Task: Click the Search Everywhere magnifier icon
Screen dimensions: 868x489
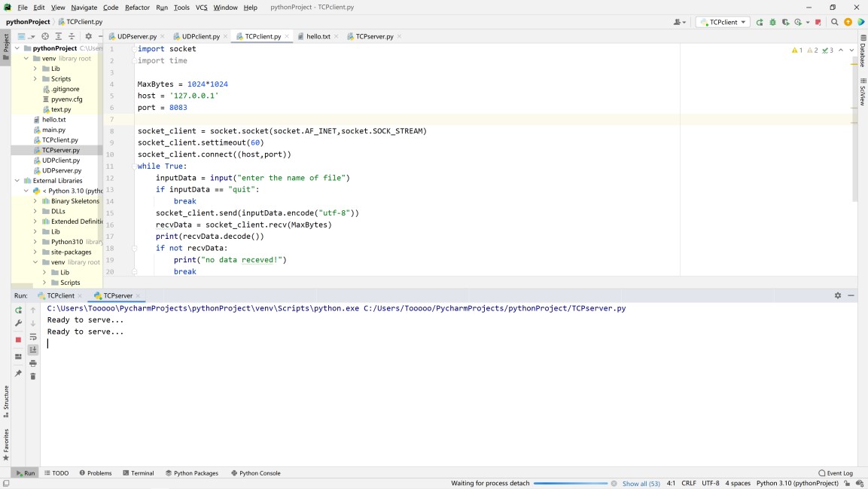Action: (834, 22)
